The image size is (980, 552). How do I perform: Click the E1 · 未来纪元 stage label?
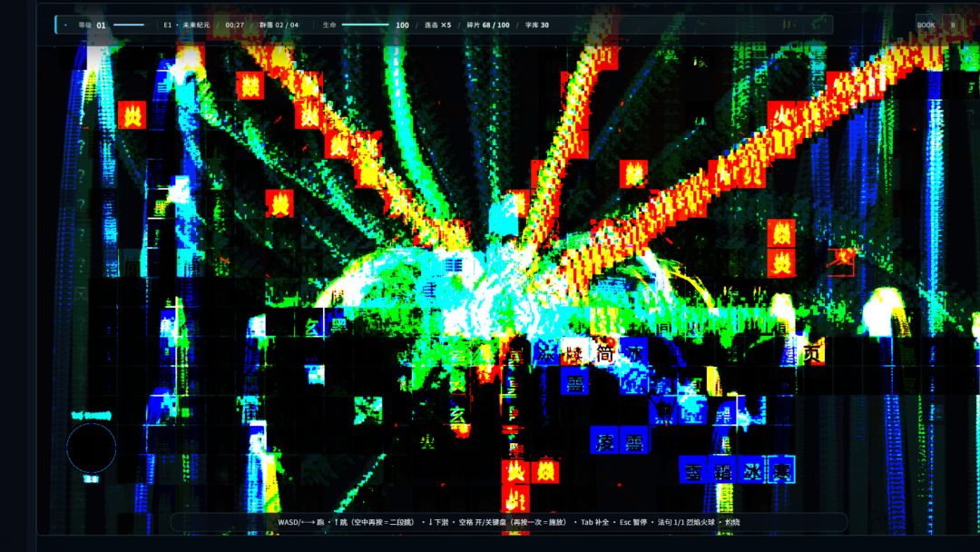point(187,25)
